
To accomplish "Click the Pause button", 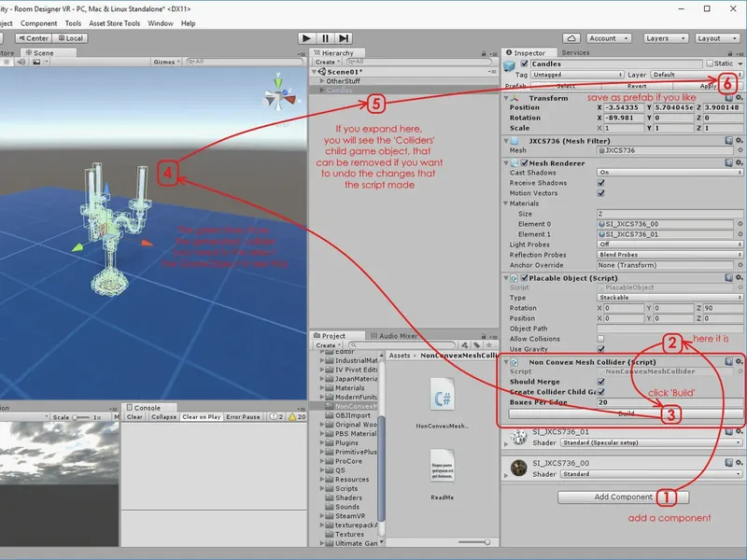I will (x=325, y=38).
